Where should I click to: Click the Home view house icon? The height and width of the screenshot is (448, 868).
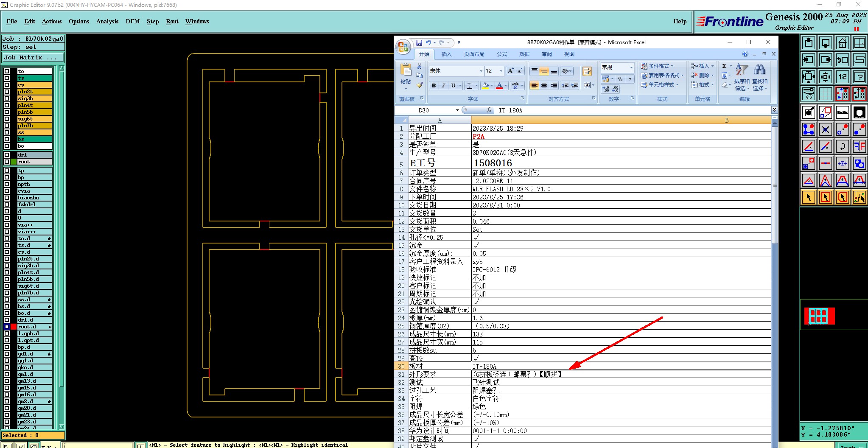[x=843, y=43]
